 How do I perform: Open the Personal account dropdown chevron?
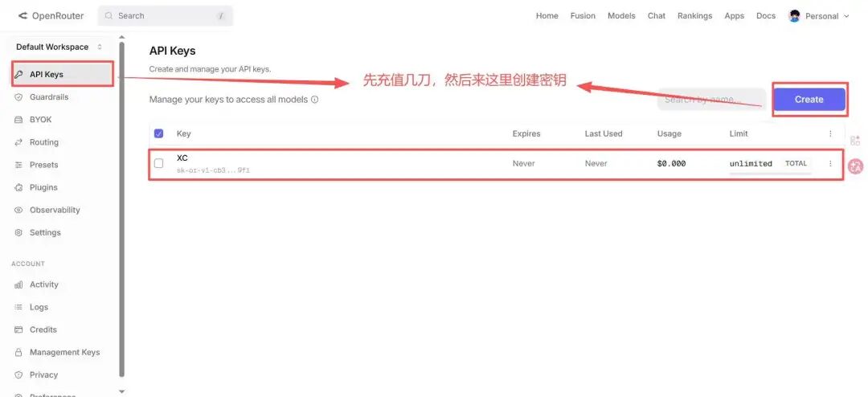point(845,16)
